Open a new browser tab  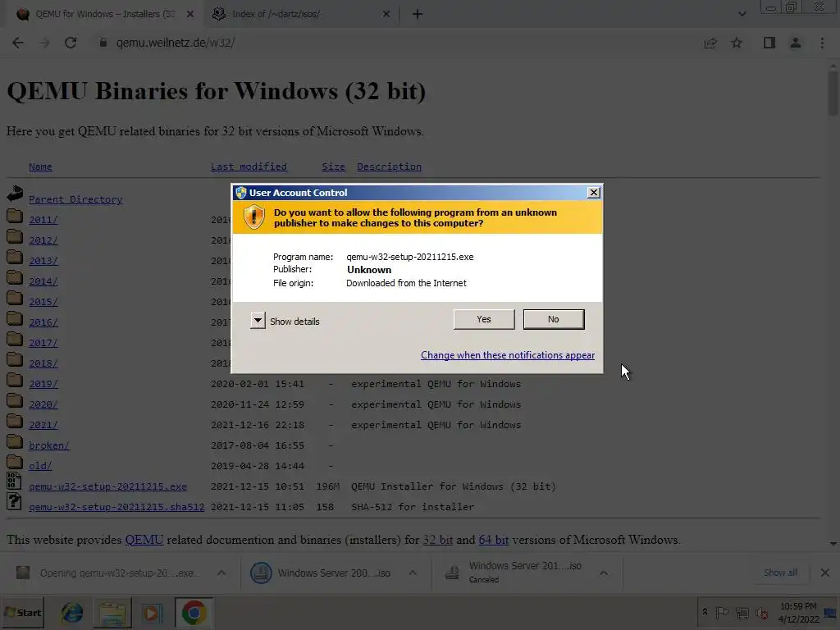(x=418, y=14)
